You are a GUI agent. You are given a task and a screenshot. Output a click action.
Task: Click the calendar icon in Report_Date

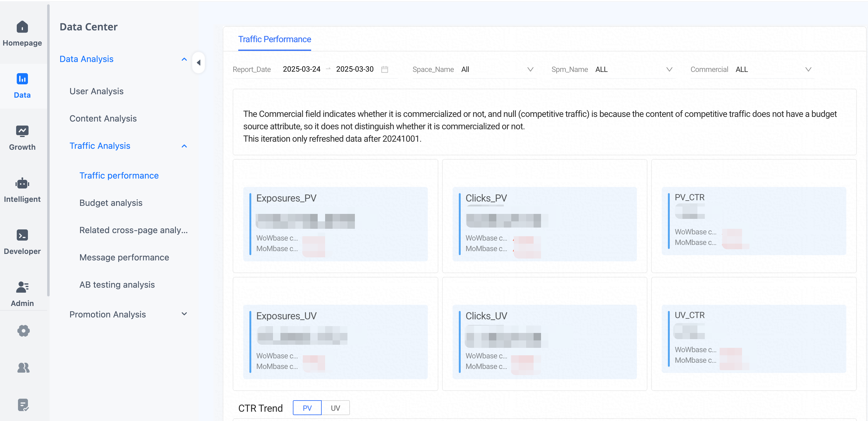384,69
